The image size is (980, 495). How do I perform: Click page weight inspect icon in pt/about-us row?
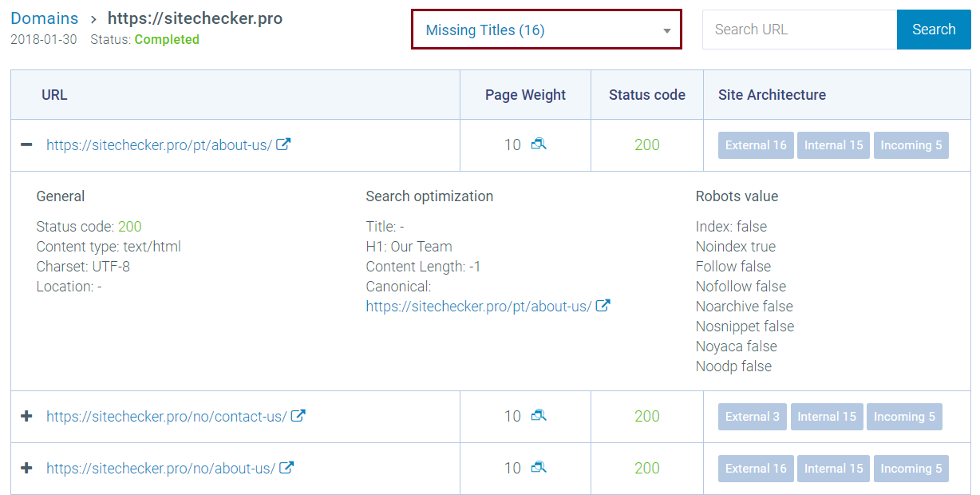tap(539, 145)
